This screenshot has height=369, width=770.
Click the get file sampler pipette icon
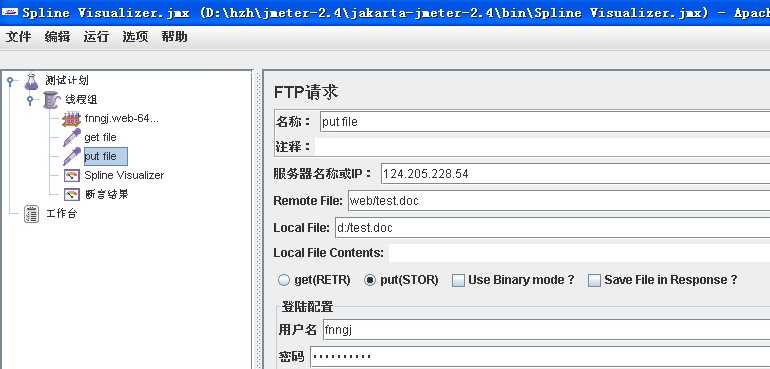point(72,138)
